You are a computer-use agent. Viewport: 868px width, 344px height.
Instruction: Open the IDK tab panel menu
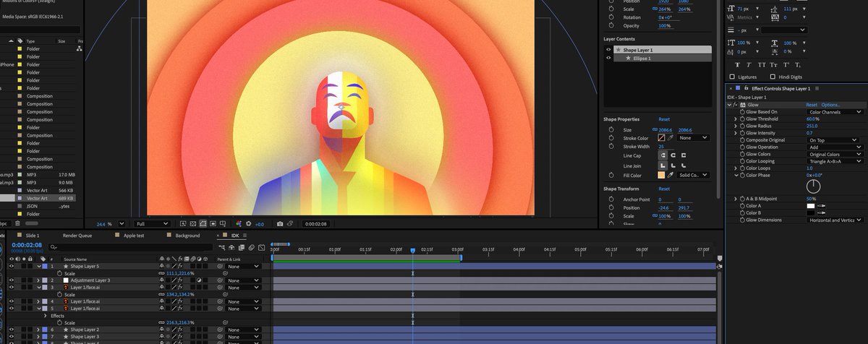pos(244,236)
